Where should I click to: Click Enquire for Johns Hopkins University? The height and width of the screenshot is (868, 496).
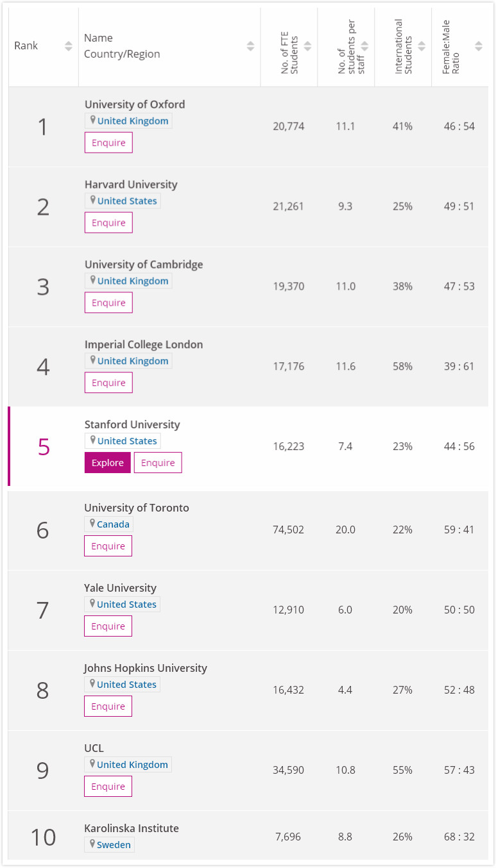[108, 706]
